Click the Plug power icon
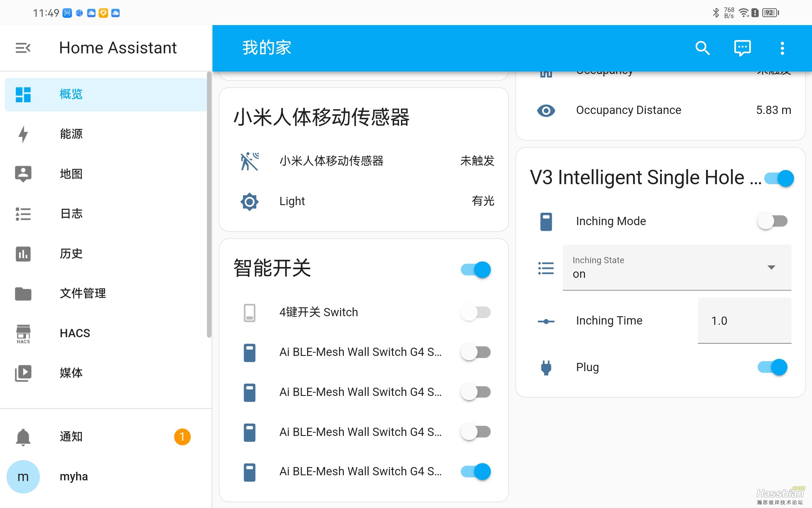 tap(546, 368)
